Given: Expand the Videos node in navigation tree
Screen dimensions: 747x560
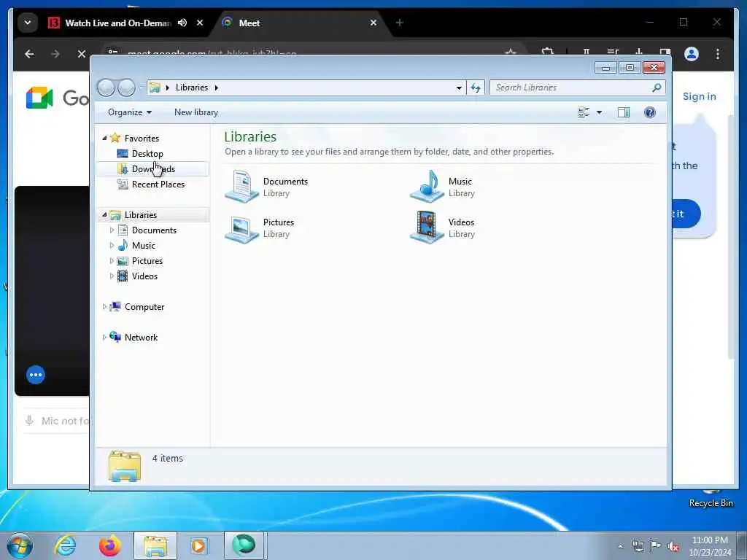Looking at the screenshot, I should coord(112,276).
